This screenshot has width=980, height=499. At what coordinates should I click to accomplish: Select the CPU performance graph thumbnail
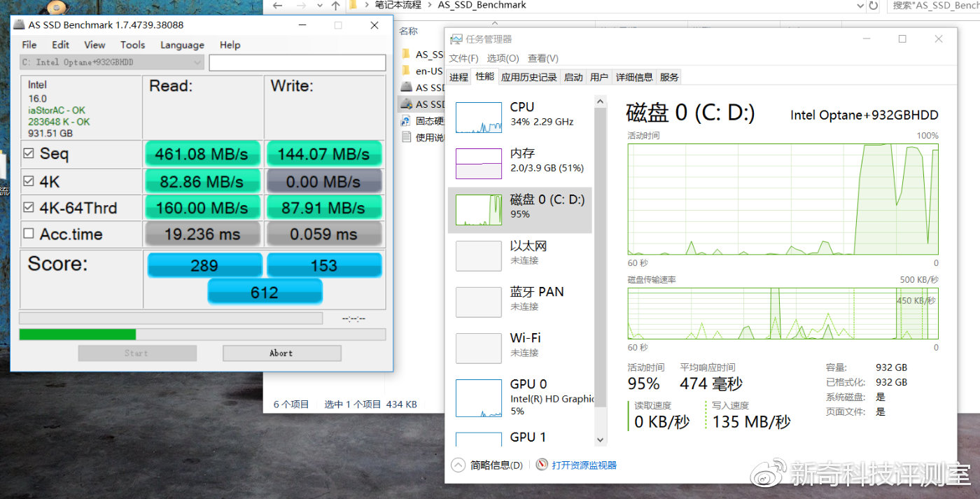pyautogui.click(x=479, y=118)
